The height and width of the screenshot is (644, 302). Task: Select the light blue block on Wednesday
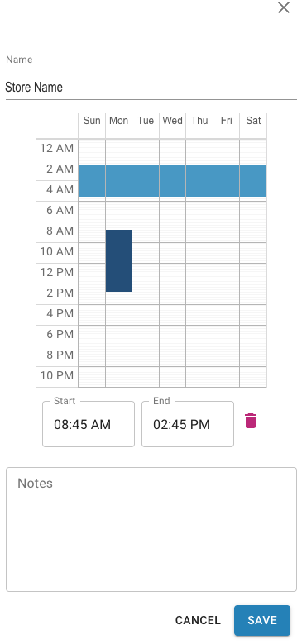(173, 181)
